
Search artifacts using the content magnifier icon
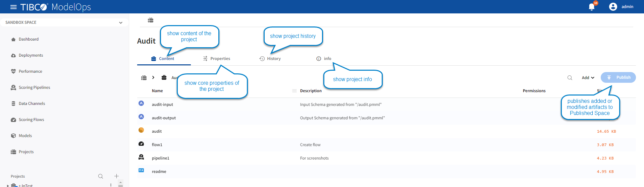point(570,78)
